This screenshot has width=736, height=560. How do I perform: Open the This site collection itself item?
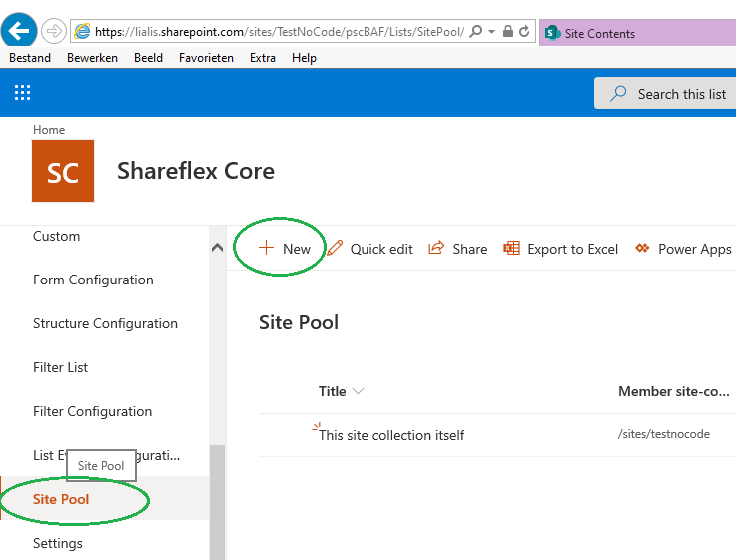(391, 435)
